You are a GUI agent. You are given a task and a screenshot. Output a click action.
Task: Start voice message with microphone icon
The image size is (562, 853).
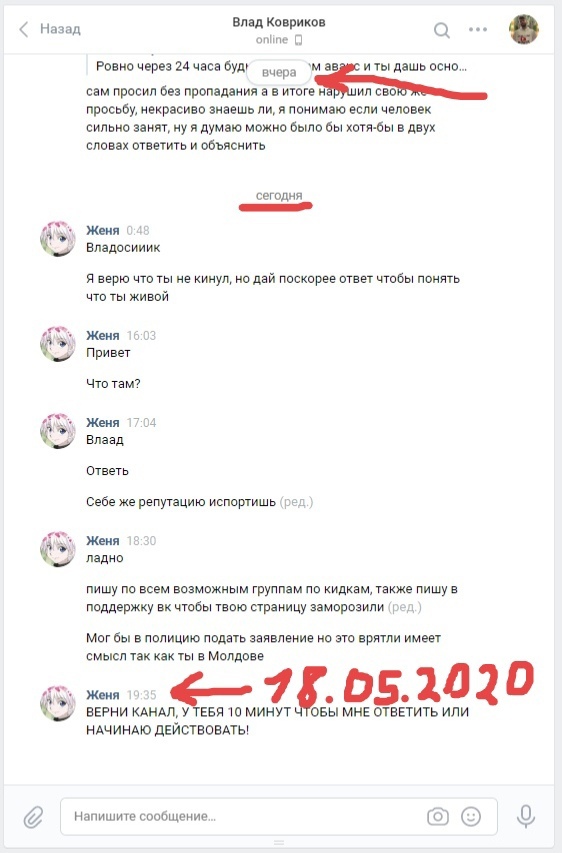[x=526, y=816]
